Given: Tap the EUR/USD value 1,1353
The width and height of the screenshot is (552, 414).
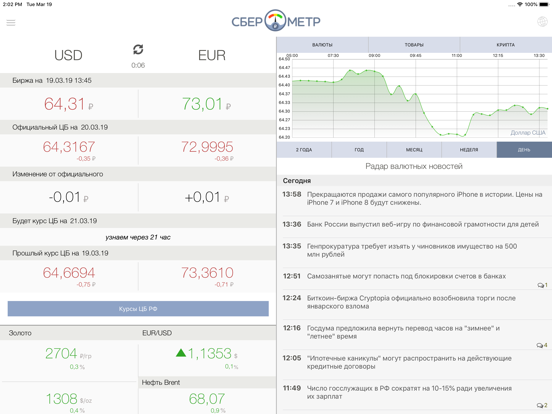Looking at the screenshot, I should tap(209, 353).
